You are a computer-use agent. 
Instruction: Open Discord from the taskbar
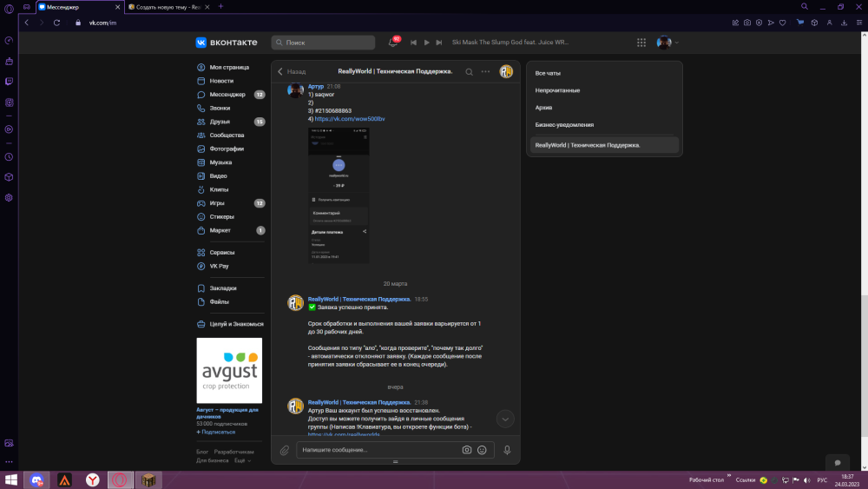(37, 480)
